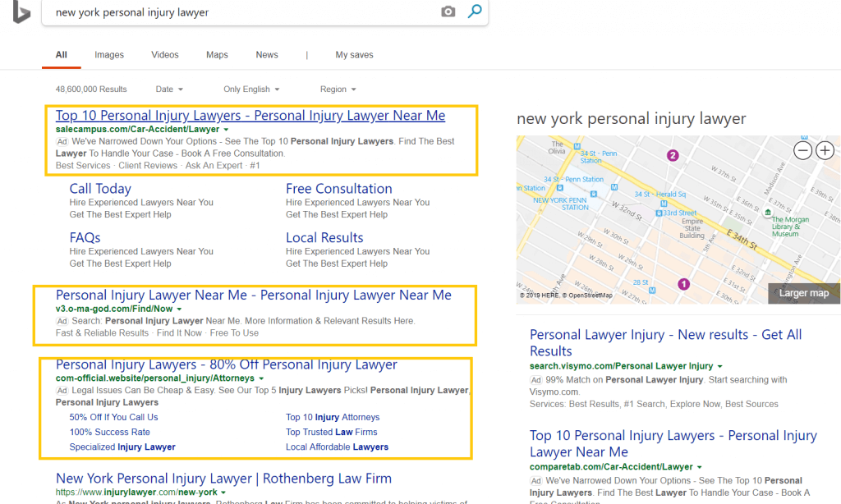Viewport: 841px width, 504px height.
Task: Open the Call Today sitelink
Action: [x=100, y=189]
